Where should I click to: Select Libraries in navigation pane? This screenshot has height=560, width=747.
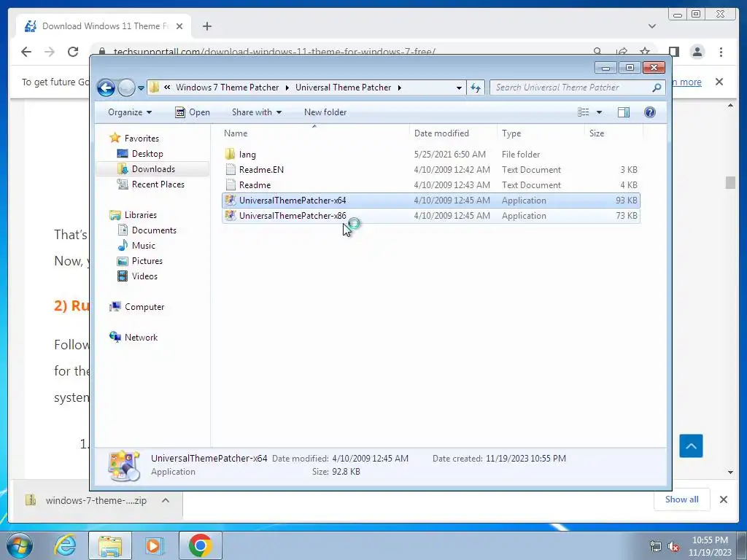point(141,215)
